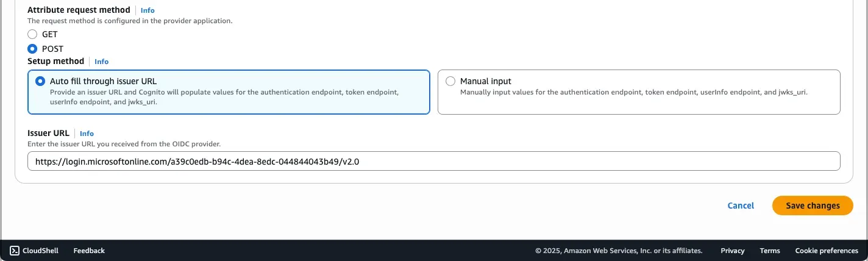Choose the Manual input radio option
This screenshot has height=261, width=868.
coord(450,81)
